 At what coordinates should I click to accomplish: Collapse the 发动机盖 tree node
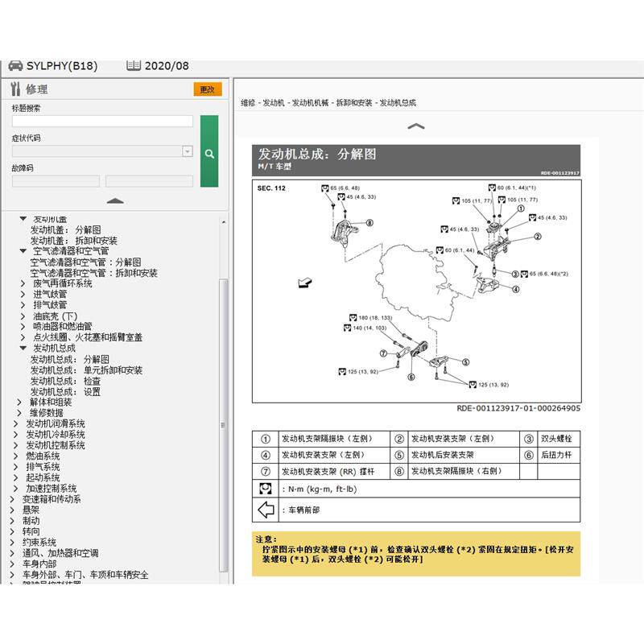point(23,219)
